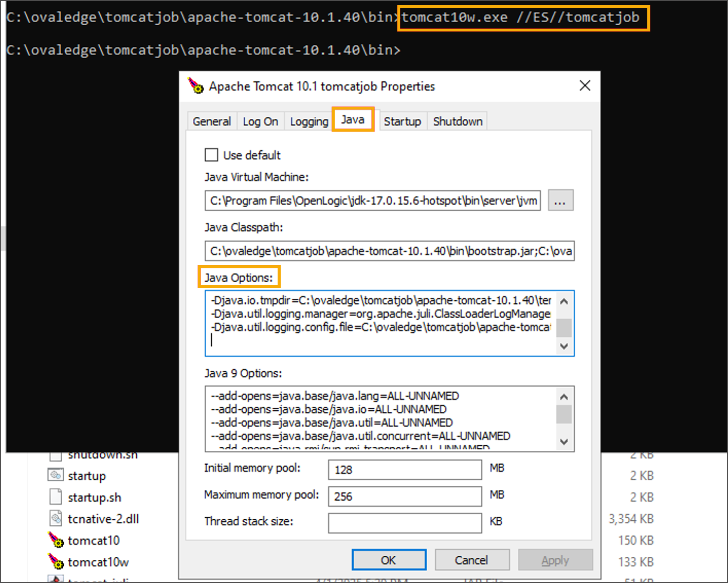Click the Java Classpath field

[x=390, y=251]
